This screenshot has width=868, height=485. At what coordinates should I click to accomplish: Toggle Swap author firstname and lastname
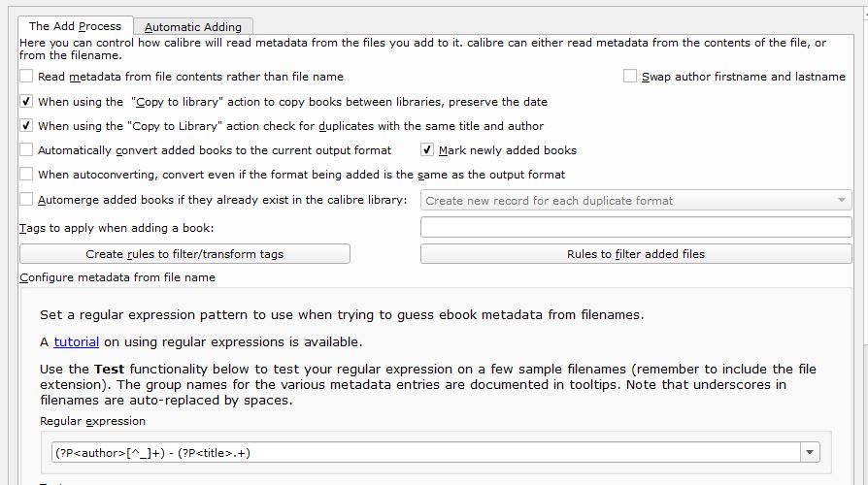pyautogui.click(x=630, y=76)
